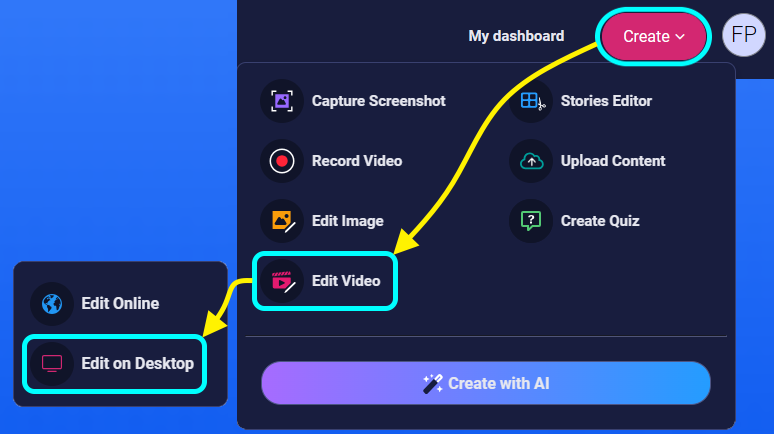This screenshot has height=434, width=774.
Task: Click the Record Video red dot icon
Action: [x=282, y=161]
